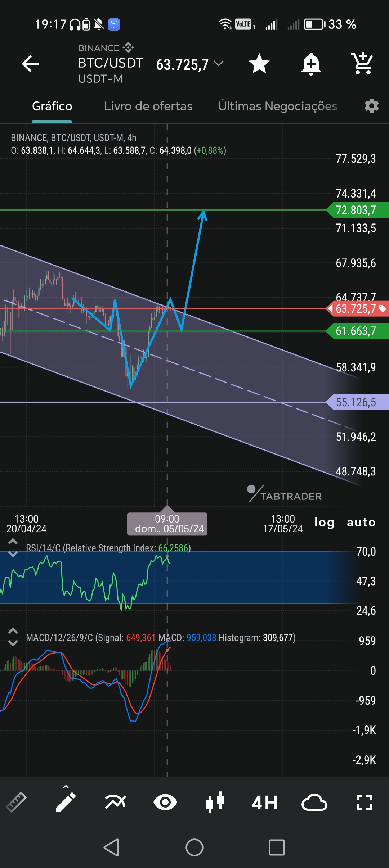389x868 pixels.
Task: Tap the crosshair date label 05/05/24
Action: (167, 524)
